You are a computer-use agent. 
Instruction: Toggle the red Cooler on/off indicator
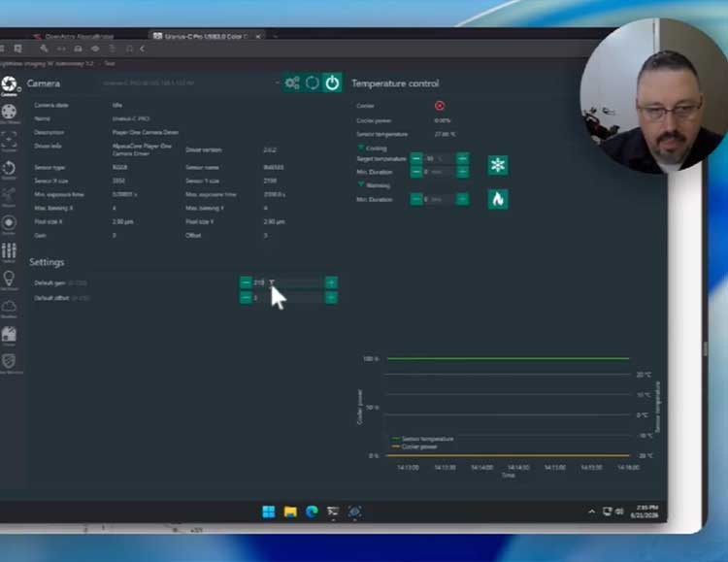439,106
